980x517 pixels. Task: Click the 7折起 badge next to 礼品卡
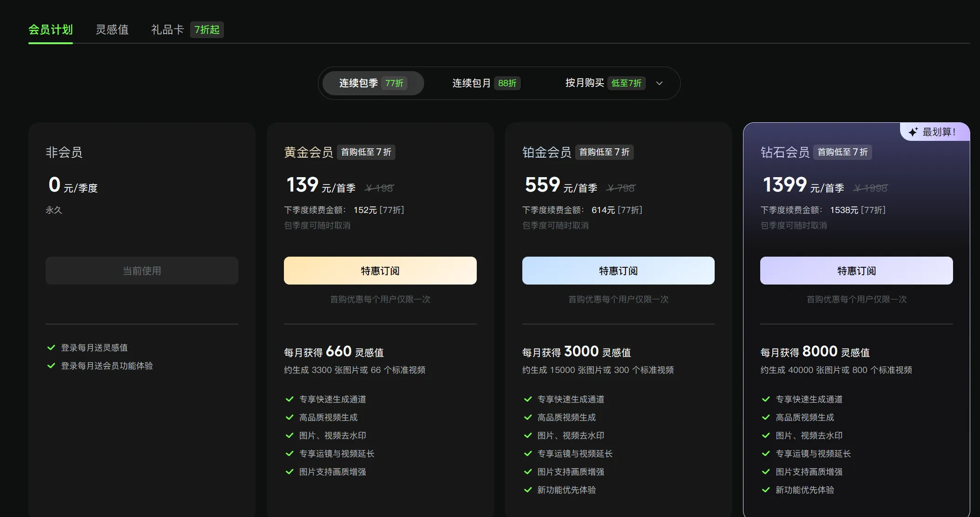pyautogui.click(x=207, y=30)
